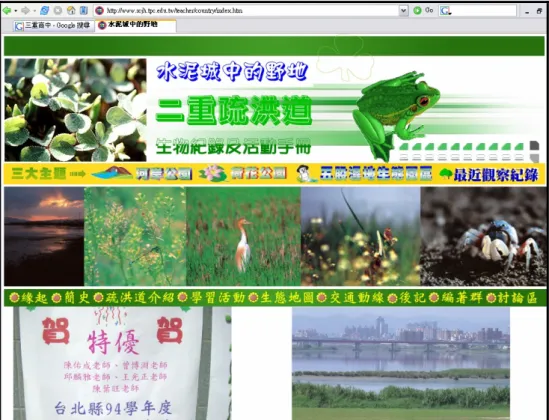
Task: Open the 荷花公園 theme link
Action: (258, 174)
